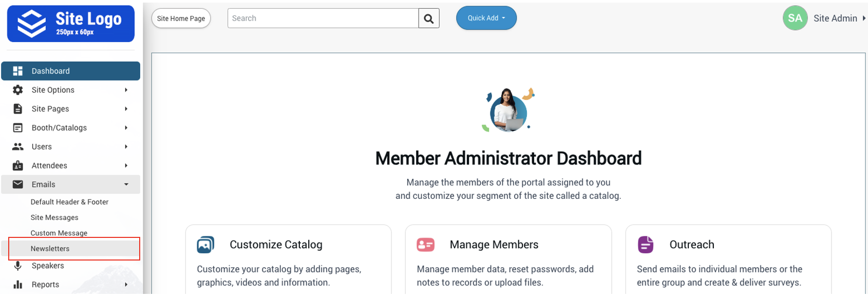Open Newsletters under Emails
The height and width of the screenshot is (297, 868).
[x=50, y=249]
